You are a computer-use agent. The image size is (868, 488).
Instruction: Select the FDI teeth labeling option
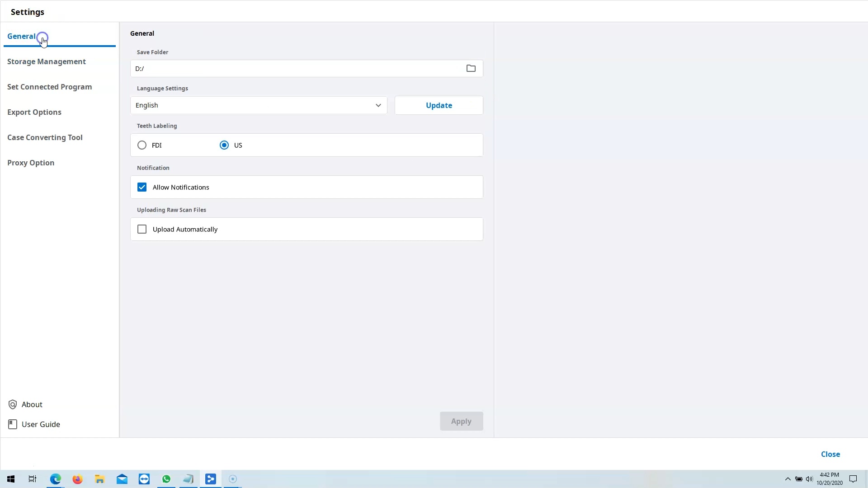click(142, 145)
